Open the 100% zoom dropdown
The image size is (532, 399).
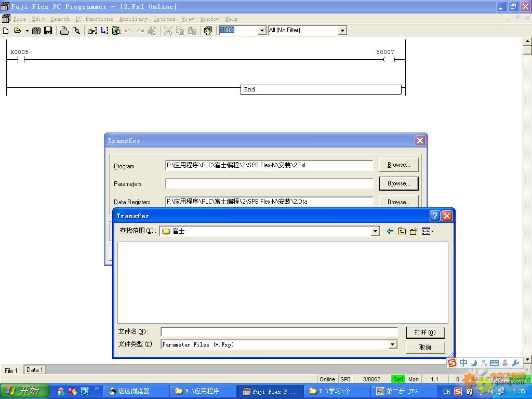(262, 31)
